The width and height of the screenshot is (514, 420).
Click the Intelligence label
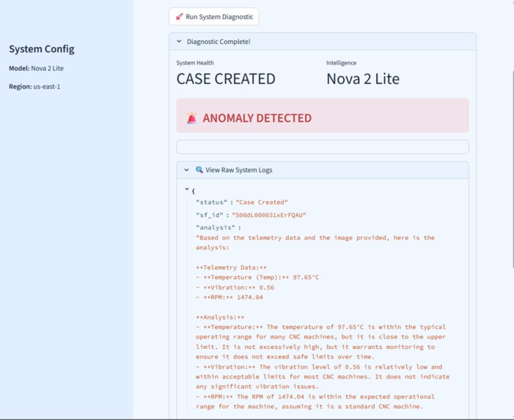341,63
